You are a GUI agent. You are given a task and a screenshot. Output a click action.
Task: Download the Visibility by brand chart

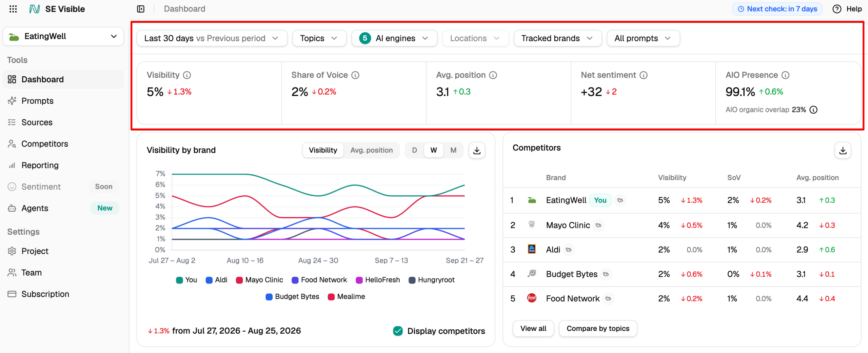[477, 150]
